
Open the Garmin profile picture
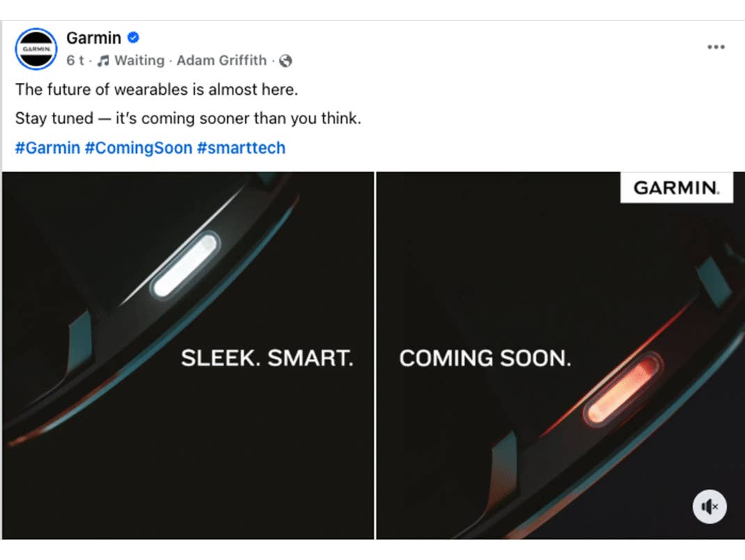tap(36, 49)
